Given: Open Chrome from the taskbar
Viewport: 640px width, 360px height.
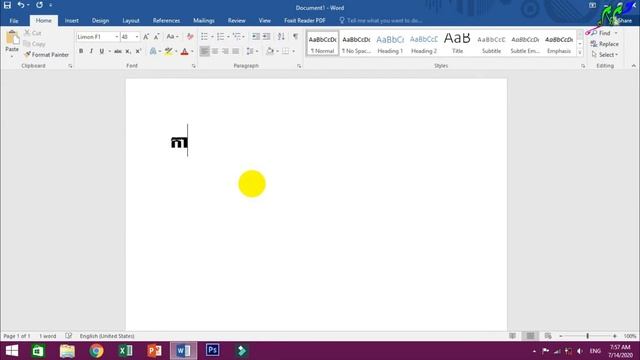Looking at the screenshot, I should coord(97,351).
